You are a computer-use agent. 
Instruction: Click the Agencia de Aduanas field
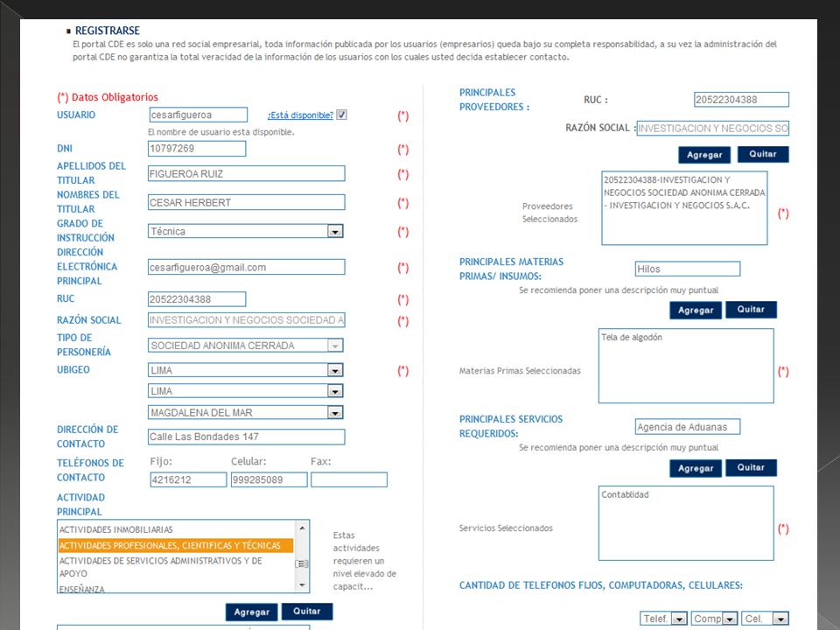pos(688,427)
